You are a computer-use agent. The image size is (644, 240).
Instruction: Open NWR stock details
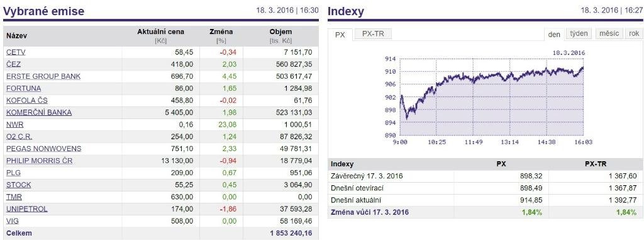(15, 124)
